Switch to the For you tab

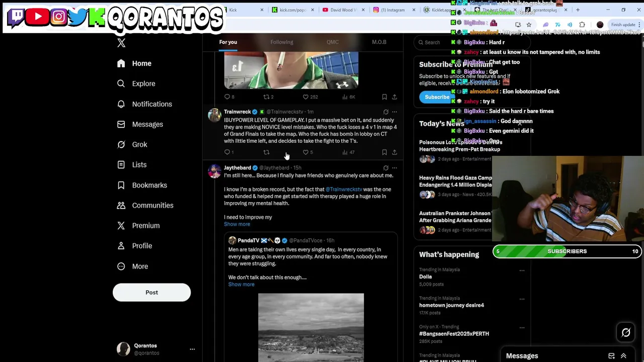coord(228,42)
